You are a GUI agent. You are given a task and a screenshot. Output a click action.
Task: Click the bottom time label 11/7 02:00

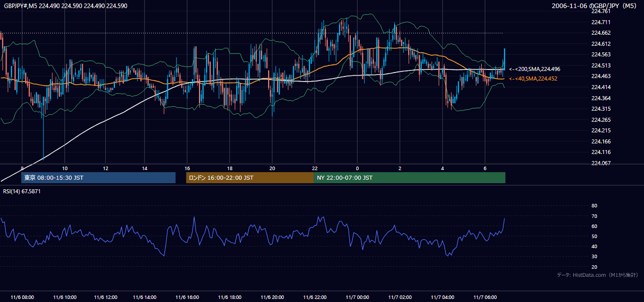(x=400, y=297)
